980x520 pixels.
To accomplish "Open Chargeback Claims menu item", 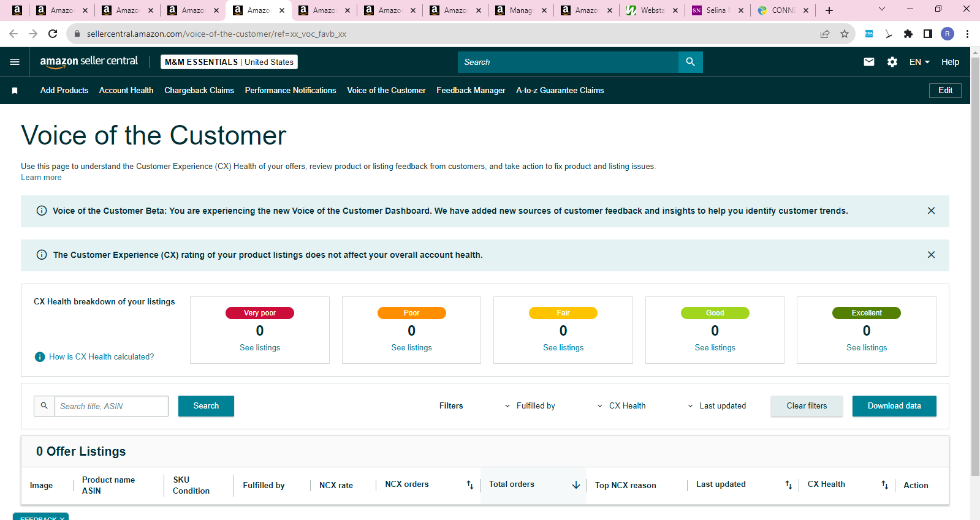I will pyautogui.click(x=199, y=90).
